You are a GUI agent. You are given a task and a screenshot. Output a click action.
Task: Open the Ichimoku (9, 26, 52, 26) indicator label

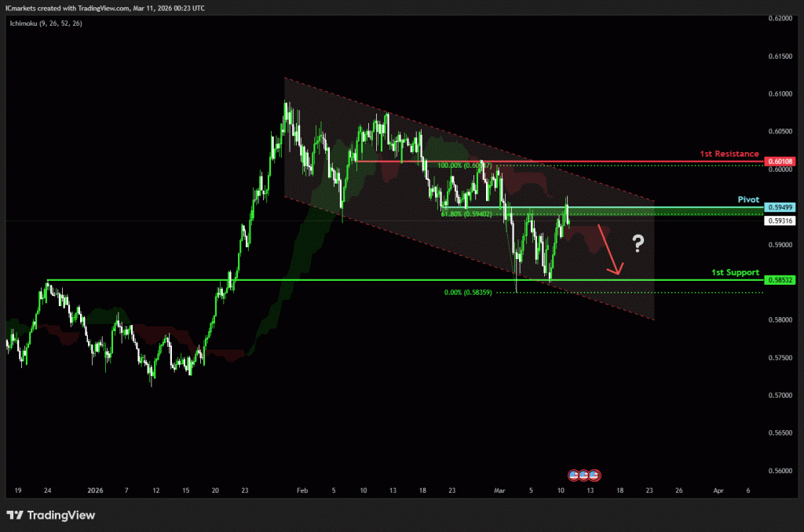click(44, 24)
